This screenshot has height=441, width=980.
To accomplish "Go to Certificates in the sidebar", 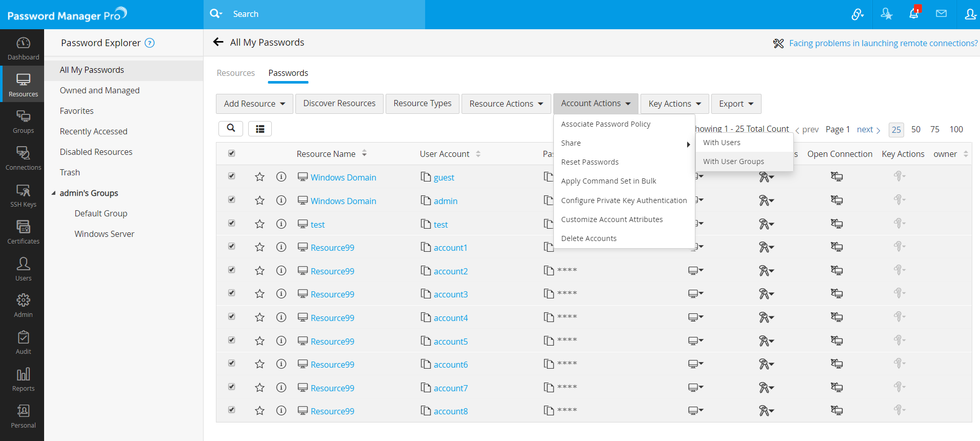I will click(x=23, y=232).
